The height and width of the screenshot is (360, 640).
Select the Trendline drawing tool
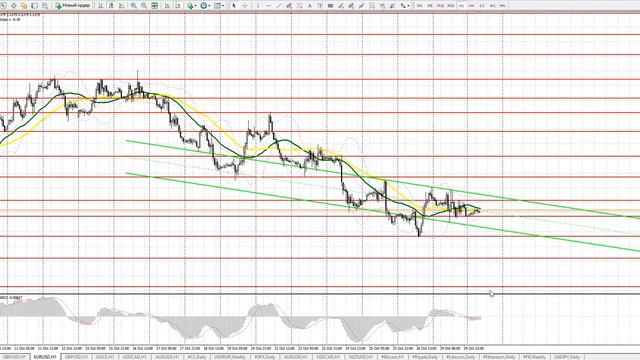[x=279, y=6]
